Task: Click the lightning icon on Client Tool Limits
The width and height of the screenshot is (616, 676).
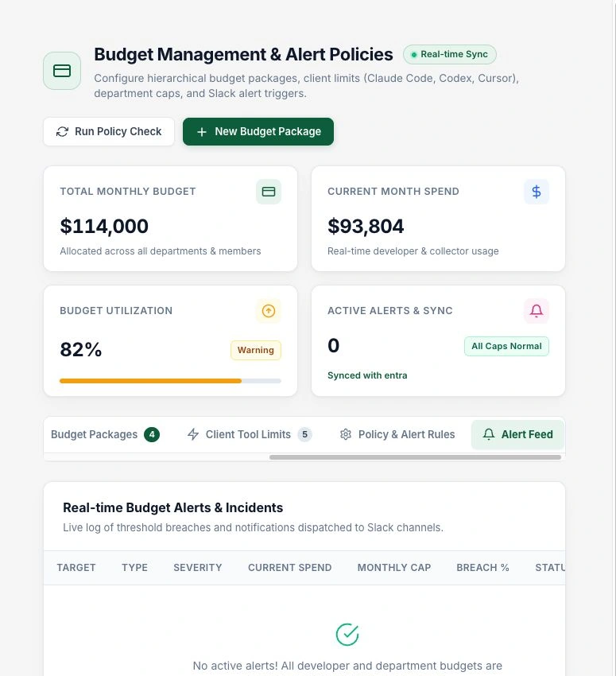Action: 193,434
